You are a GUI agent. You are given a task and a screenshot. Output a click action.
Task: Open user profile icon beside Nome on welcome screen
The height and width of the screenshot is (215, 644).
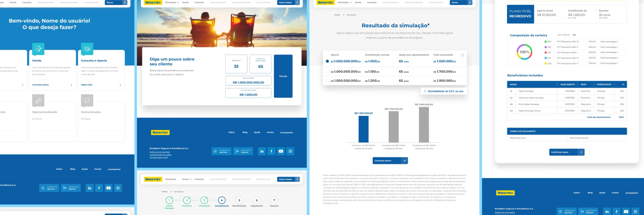tap(125, 2)
